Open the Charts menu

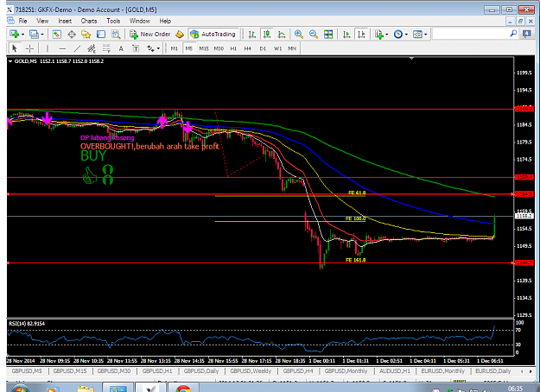(89, 21)
